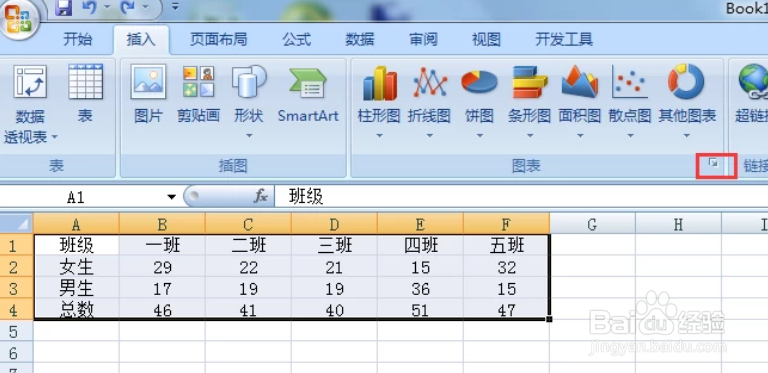Select row 3 header

(17, 288)
